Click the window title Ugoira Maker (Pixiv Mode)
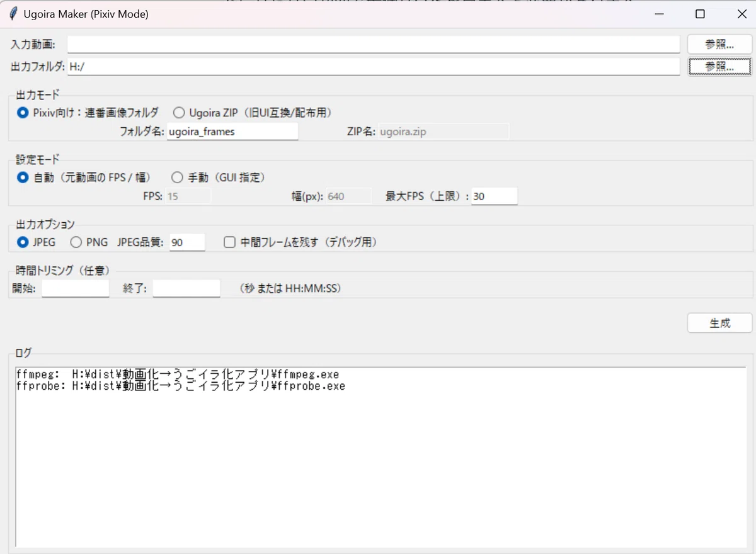Screen dimensions: 756x554 86,14
